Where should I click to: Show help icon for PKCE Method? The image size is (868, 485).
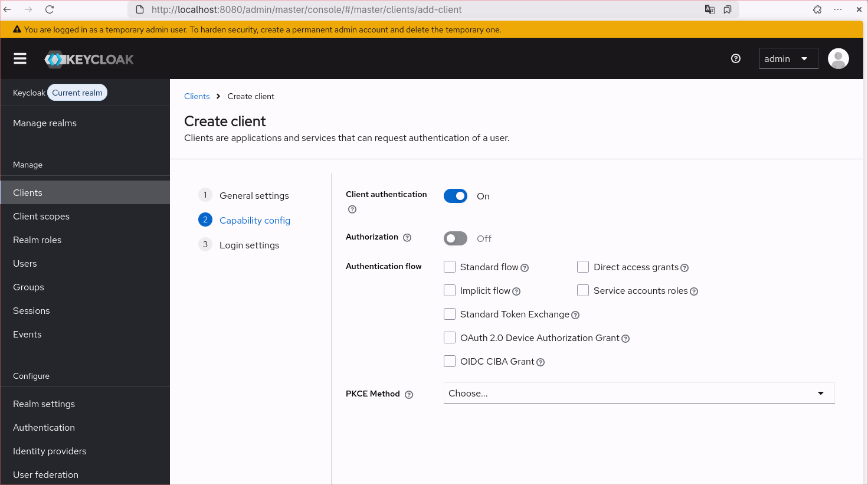pyautogui.click(x=409, y=395)
